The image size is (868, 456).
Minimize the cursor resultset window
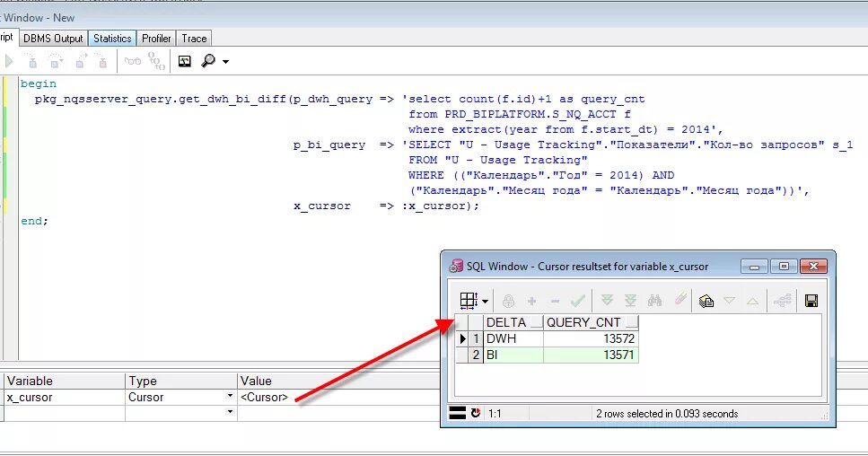754,267
